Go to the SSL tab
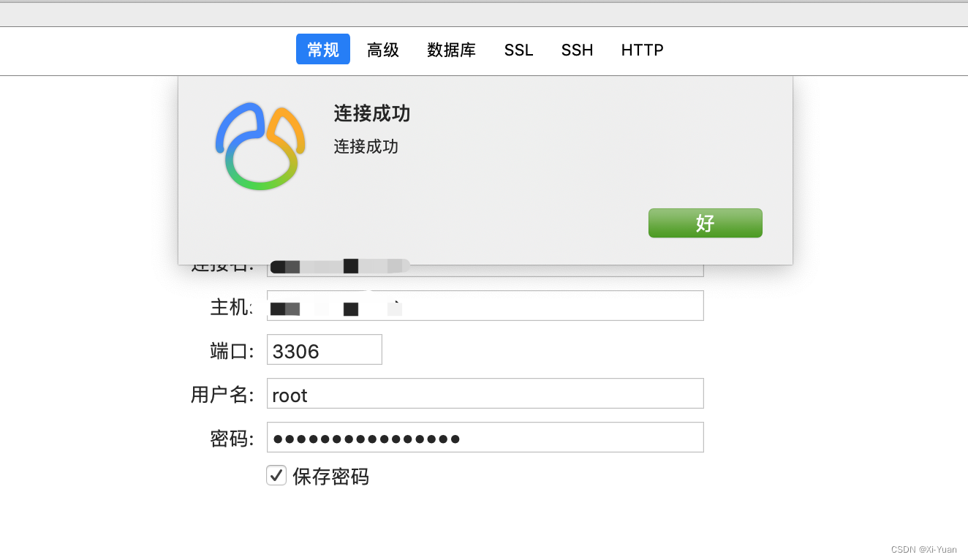968x560 pixels. [518, 50]
